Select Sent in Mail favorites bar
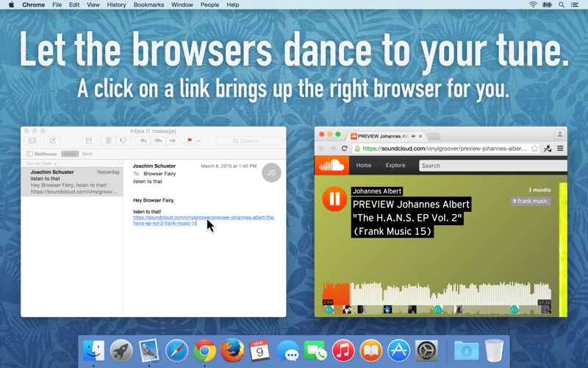The height and width of the screenshot is (368, 588). click(87, 154)
